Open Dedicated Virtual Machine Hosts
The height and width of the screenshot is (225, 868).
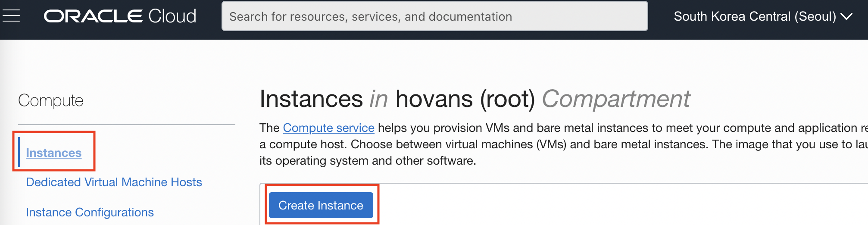(114, 182)
